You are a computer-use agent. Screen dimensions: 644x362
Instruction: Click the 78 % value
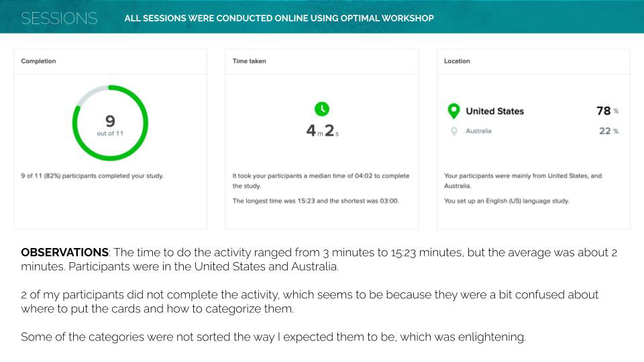[608, 111]
